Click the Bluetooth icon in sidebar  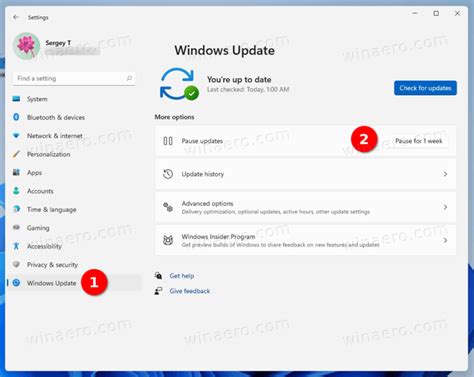(16, 117)
